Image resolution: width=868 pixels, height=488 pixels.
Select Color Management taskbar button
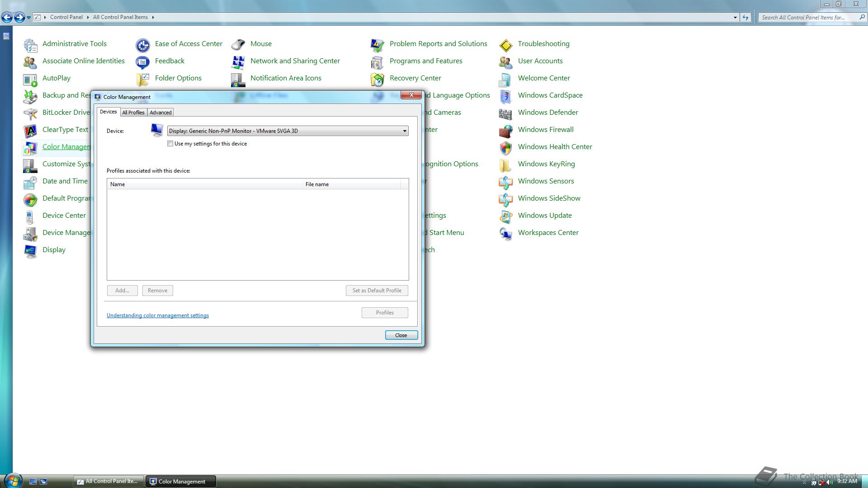tap(180, 482)
